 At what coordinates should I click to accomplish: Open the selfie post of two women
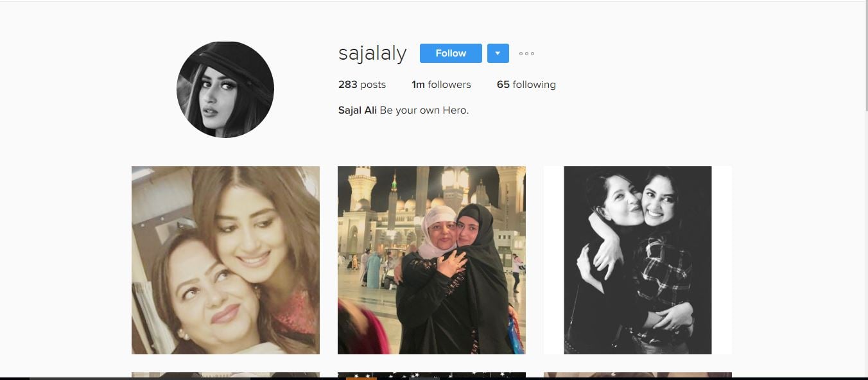point(225,260)
